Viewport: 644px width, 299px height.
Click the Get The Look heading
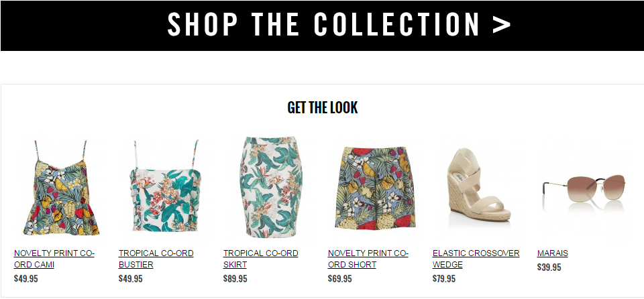[323, 108]
